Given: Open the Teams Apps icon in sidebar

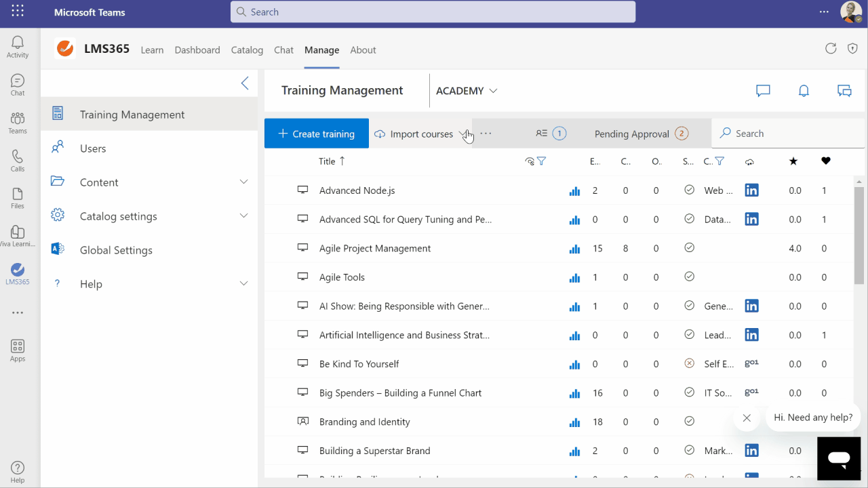Looking at the screenshot, I should [18, 350].
